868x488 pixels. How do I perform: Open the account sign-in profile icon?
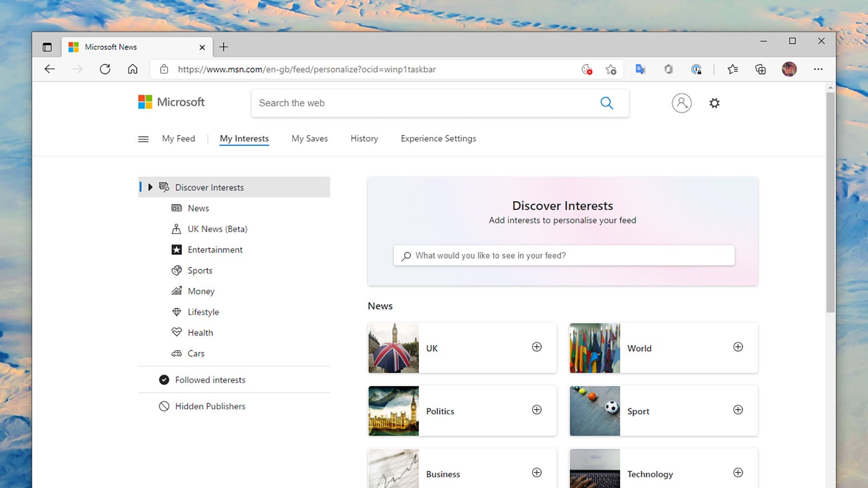pos(681,103)
